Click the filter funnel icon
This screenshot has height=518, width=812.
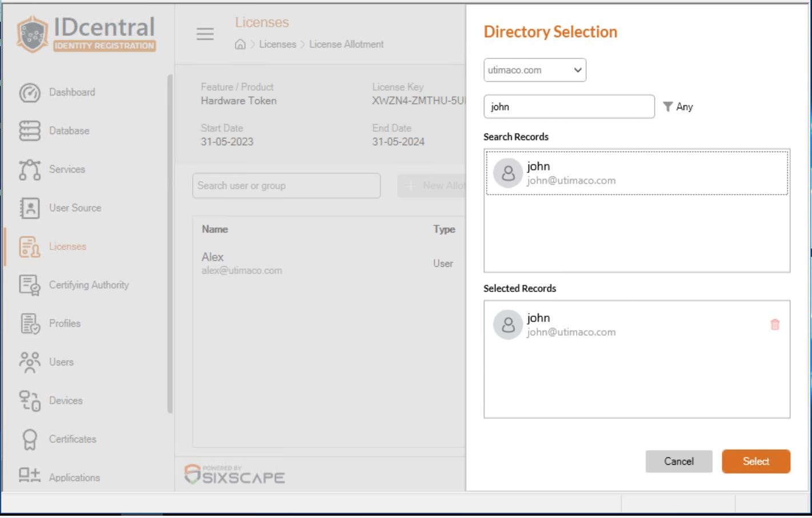667,107
